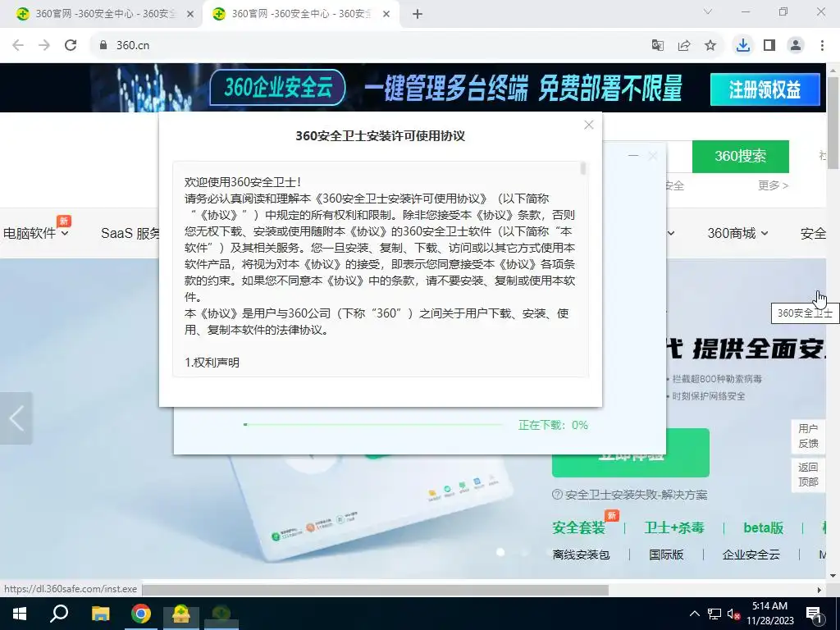Switch to the first 360官网 tab

point(105,15)
